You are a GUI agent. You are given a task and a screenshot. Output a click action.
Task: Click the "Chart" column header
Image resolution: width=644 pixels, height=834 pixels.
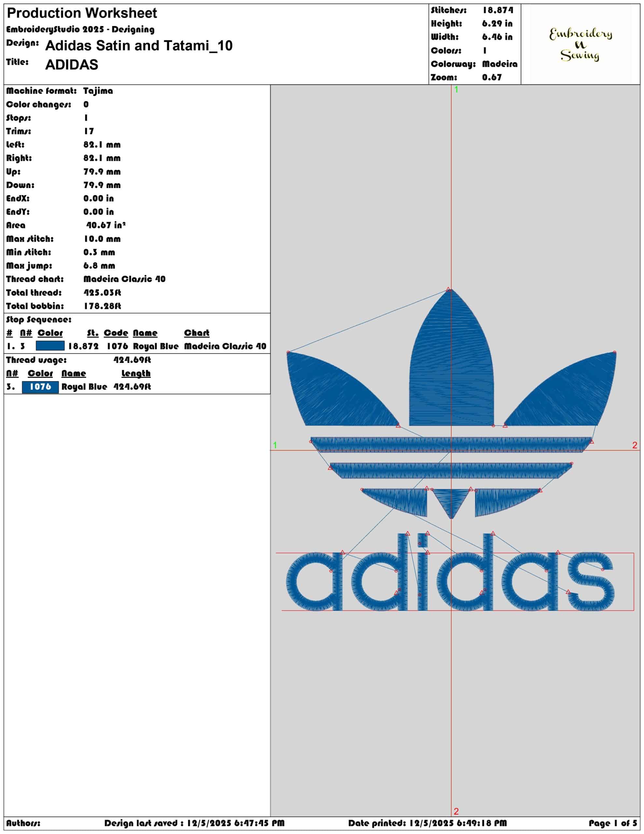(197, 333)
